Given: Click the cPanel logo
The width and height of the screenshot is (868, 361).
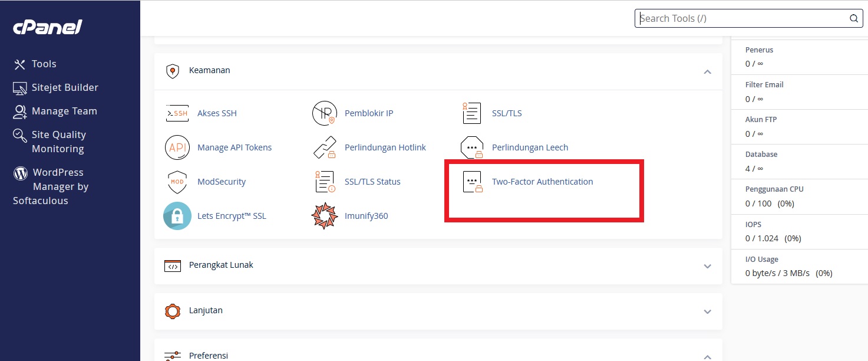Looking at the screenshot, I should pyautogui.click(x=48, y=27).
